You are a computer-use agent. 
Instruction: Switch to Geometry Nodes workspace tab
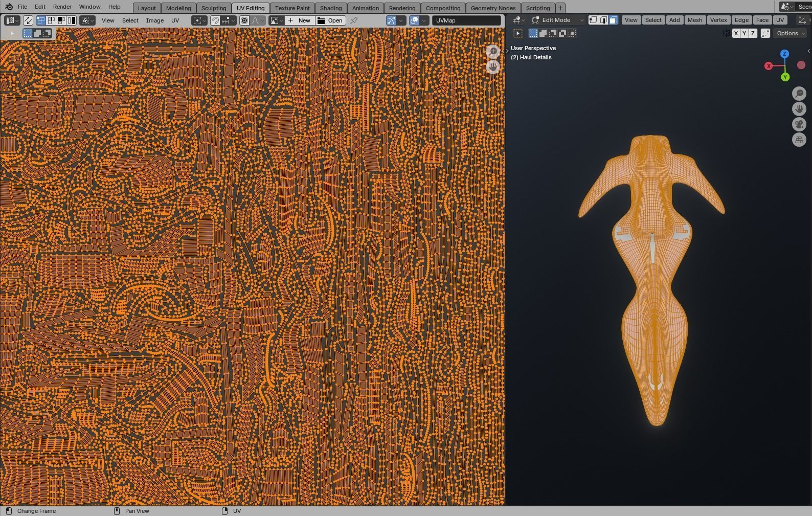[493, 8]
